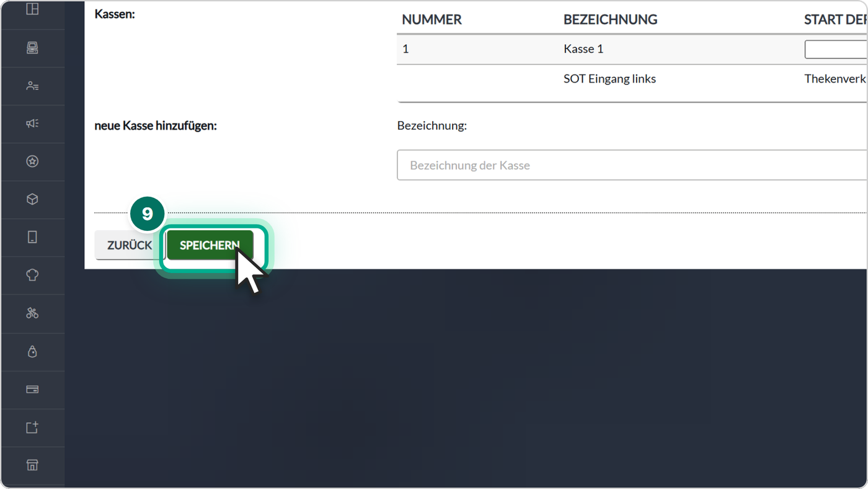Open the money bag sidebar icon

tap(32, 352)
